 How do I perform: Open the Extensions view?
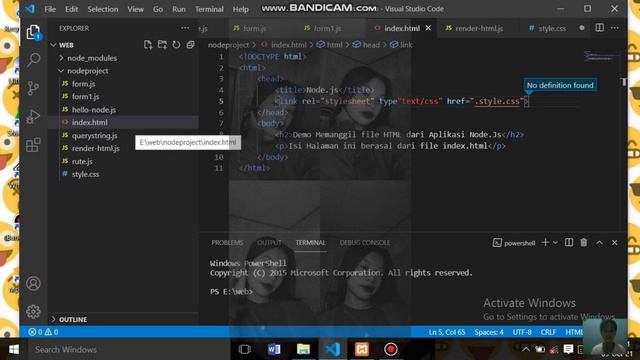click(33, 144)
